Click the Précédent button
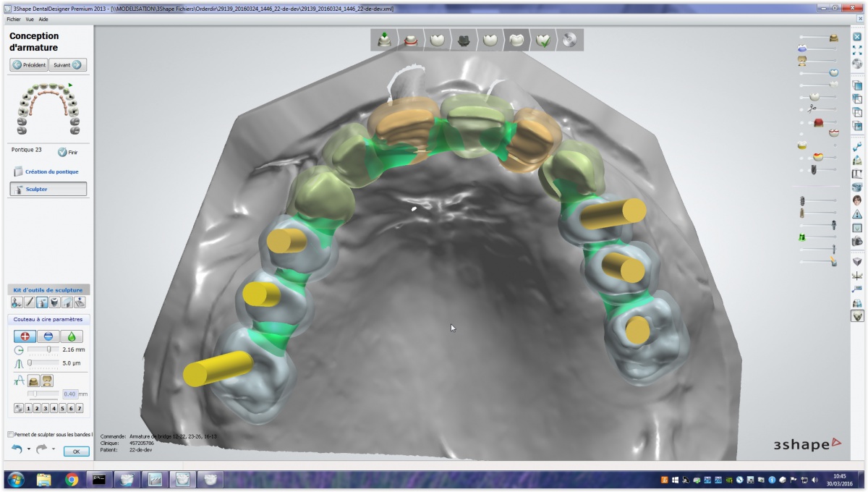Viewport: 868px width, 492px height. (x=29, y=64)
